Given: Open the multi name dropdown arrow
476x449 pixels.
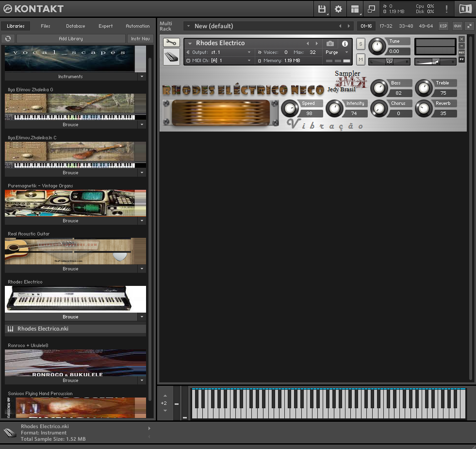Looking at the screenshot, I should 188,26.
